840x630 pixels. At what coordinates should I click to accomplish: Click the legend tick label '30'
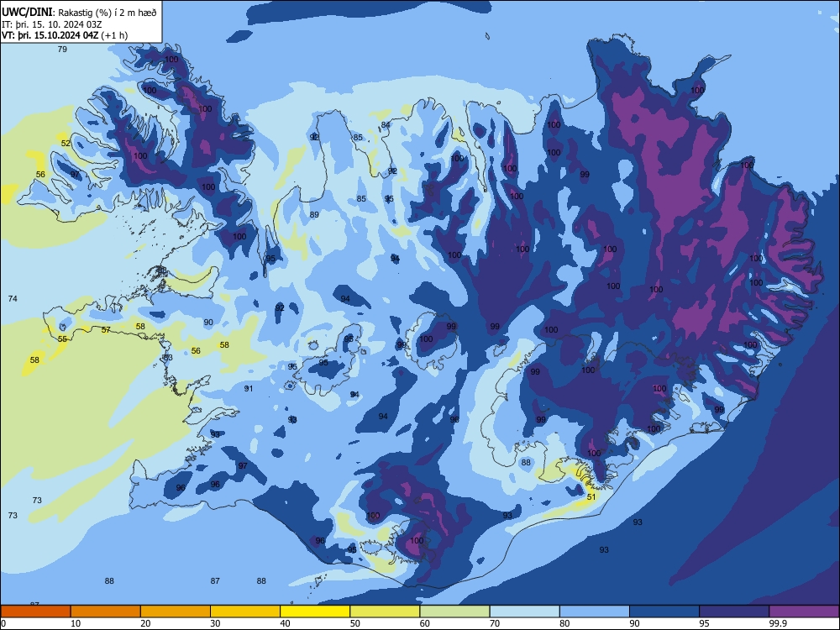click(215, 623)
